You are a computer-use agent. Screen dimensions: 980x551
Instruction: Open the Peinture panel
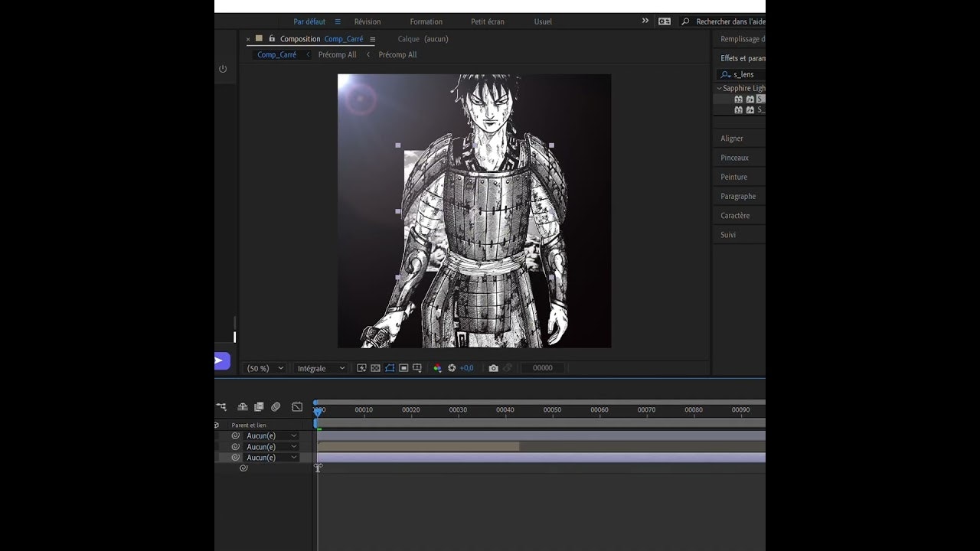pos(733,177)
